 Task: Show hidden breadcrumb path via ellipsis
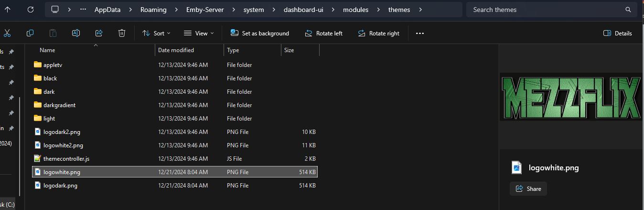point(84,10)
